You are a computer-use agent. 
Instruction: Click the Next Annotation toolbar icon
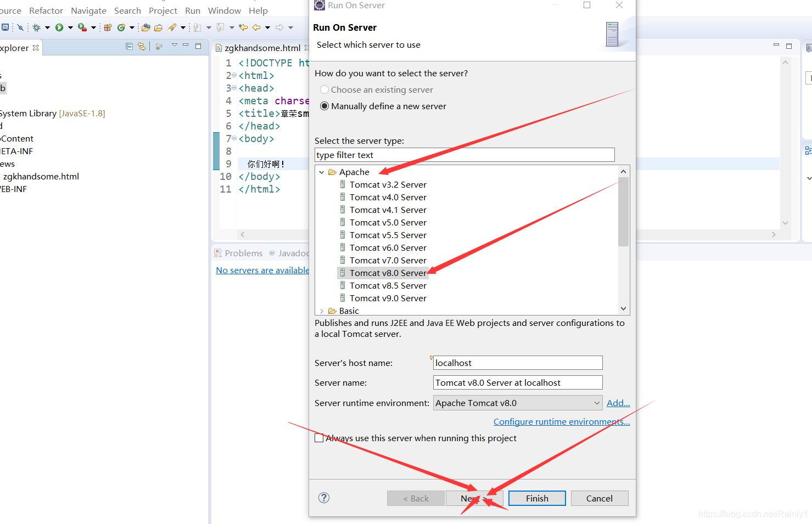coord(197,27)
